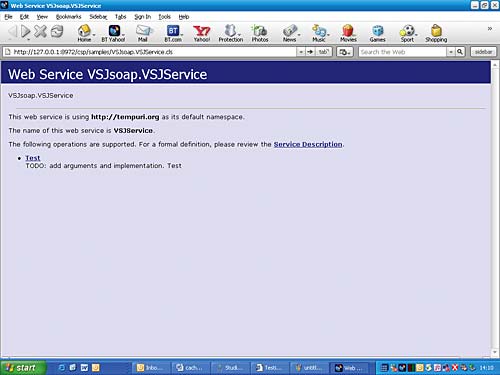Open the Sign In menu
500x375 pixels.
pyautogui.click(x=143, y=17)
